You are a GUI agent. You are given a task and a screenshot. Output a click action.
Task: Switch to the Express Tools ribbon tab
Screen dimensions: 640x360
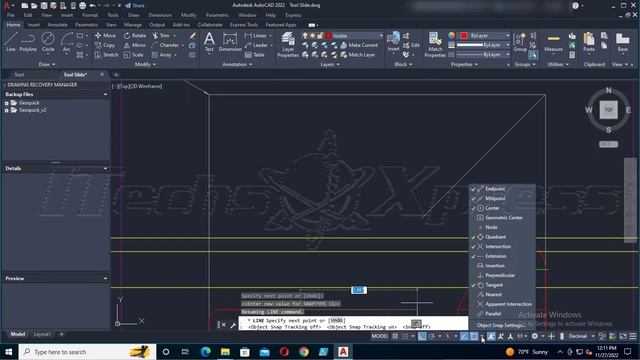click(x=244, y=25)
